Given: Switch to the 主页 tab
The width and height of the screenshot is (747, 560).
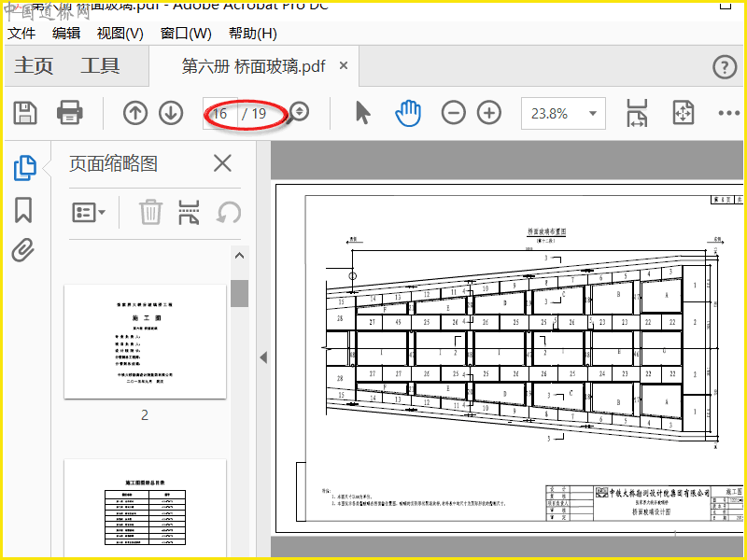Looking at the screenshot, I should pos(34,65).
